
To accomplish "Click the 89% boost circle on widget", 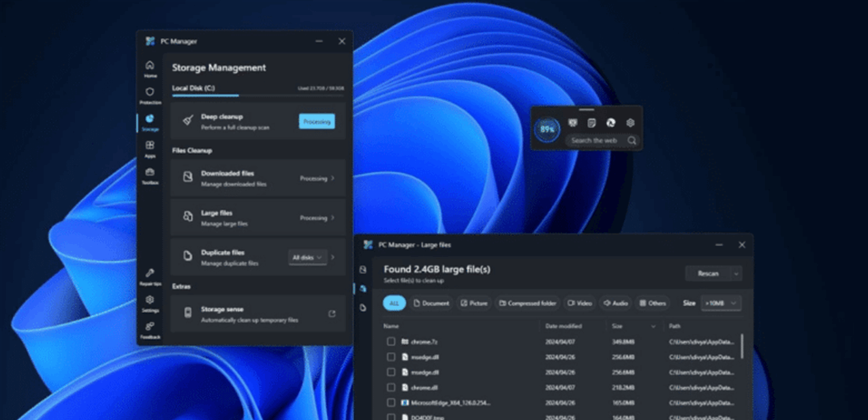I will tap(547, 129).
